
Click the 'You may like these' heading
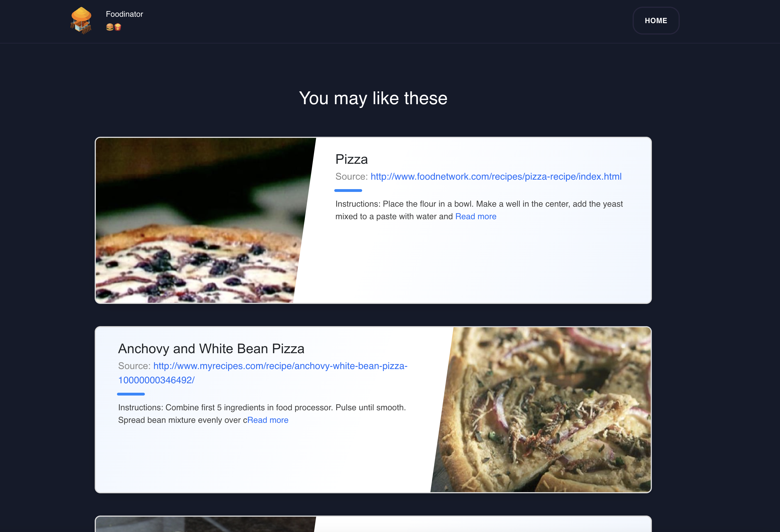373,98
